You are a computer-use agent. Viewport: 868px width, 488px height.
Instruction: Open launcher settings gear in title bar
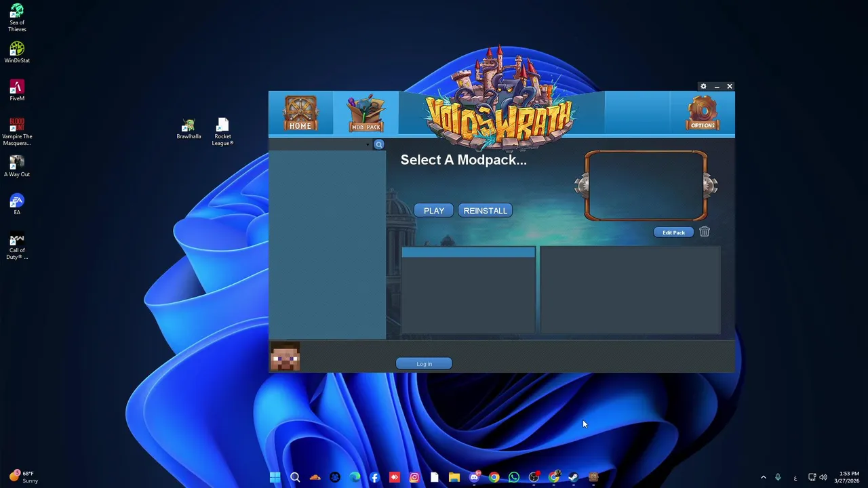pyautogui.click(x=703, y=87)
